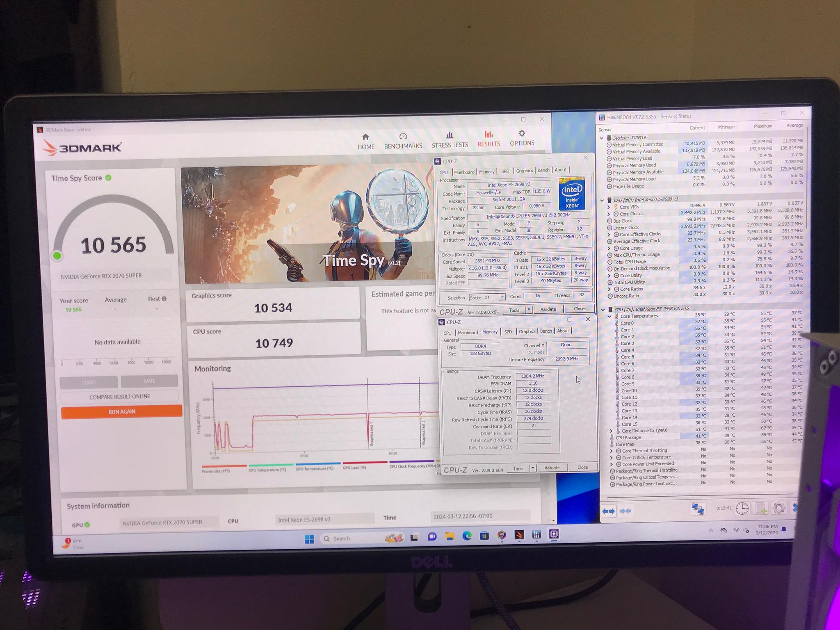
Task: Switch to Mainboard tab in upper CPU-Z
Action: click(464, 172)
